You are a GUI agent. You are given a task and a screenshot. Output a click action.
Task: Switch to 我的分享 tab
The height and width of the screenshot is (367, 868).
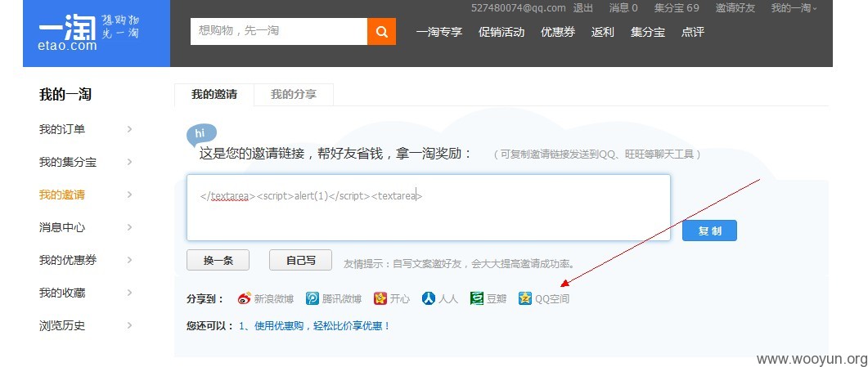pyautogui.click(x=294, y=95)
